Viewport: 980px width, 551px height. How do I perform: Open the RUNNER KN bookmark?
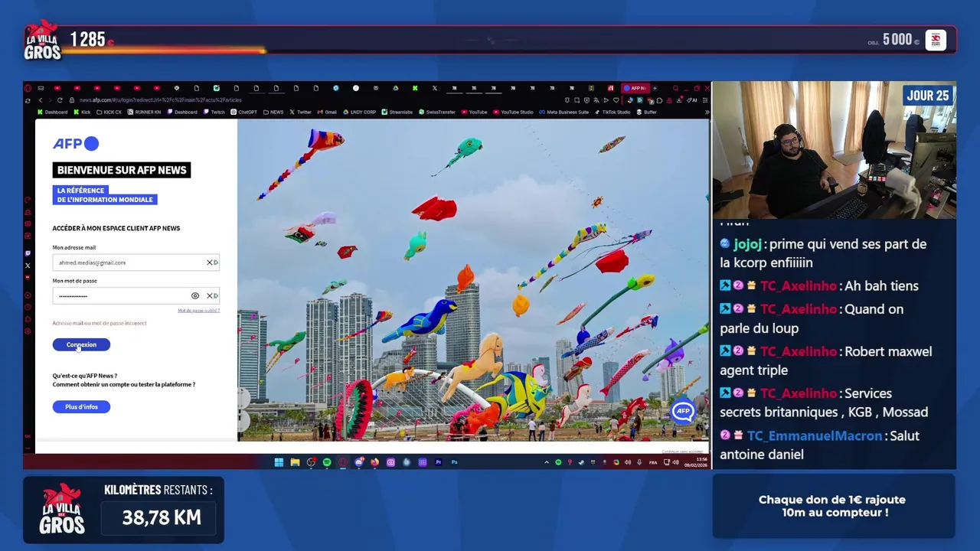click(144, 112)
